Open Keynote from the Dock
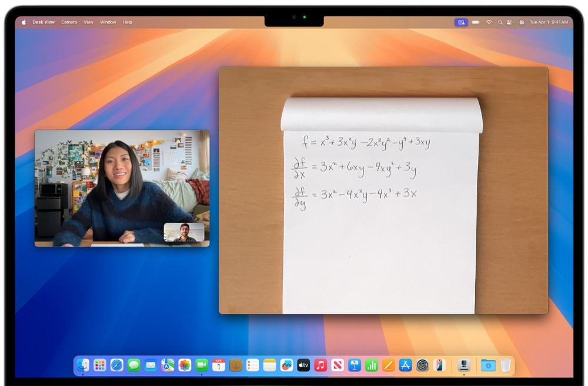588x386 pixels. tap(355, 365)
